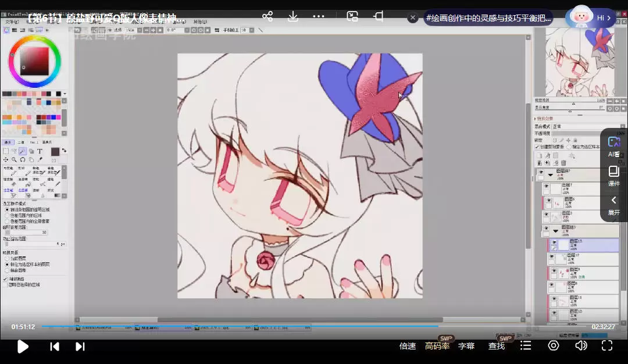Screen dimensions: 628x364
Task: Create a new layer with the page icon
Action: click(540, 155)
